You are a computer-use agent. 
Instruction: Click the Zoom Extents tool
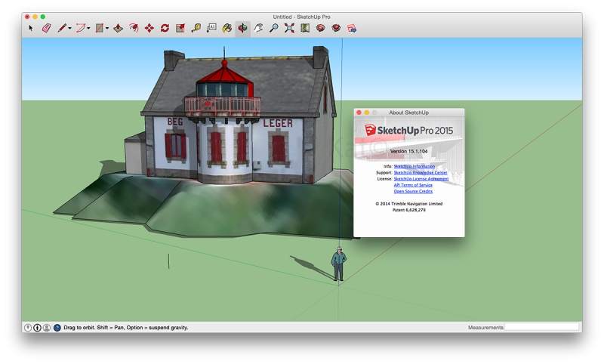[x=289, y=28]
